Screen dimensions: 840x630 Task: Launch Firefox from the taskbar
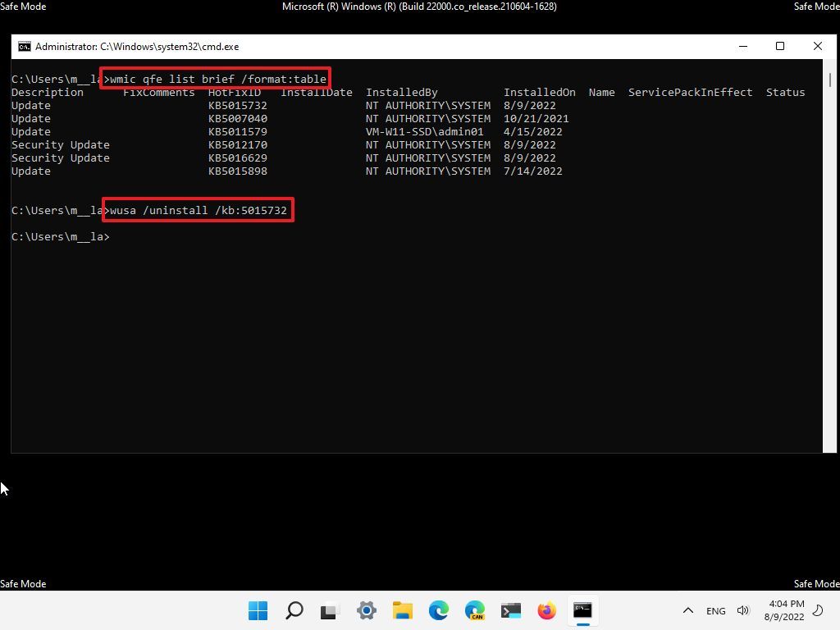coord(547,610)
